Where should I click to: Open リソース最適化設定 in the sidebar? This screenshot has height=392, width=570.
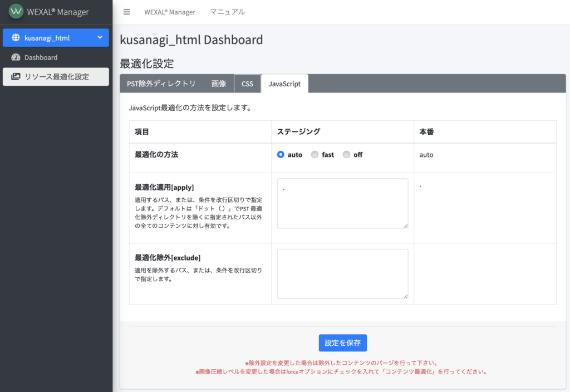pos(56,77)
